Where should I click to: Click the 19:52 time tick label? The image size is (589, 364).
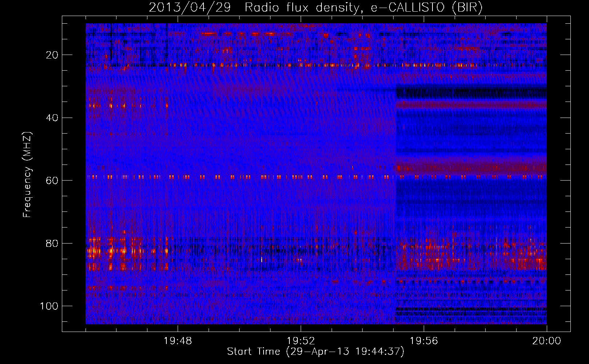pos(301,341)
